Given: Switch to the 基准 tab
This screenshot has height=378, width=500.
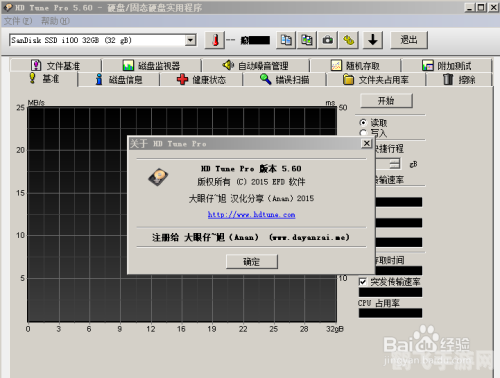Looking at the screenshot, I should [x=44, y=79].
